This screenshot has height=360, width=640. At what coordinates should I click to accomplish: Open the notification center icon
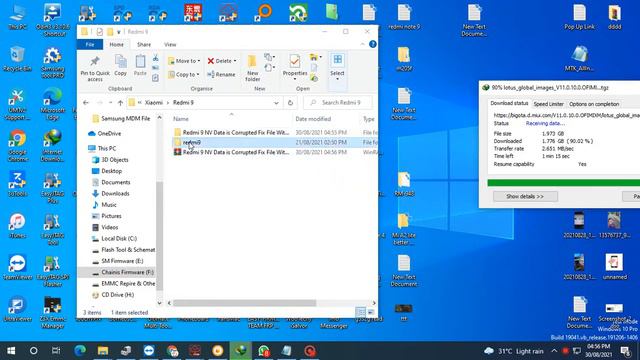[626, 351]
